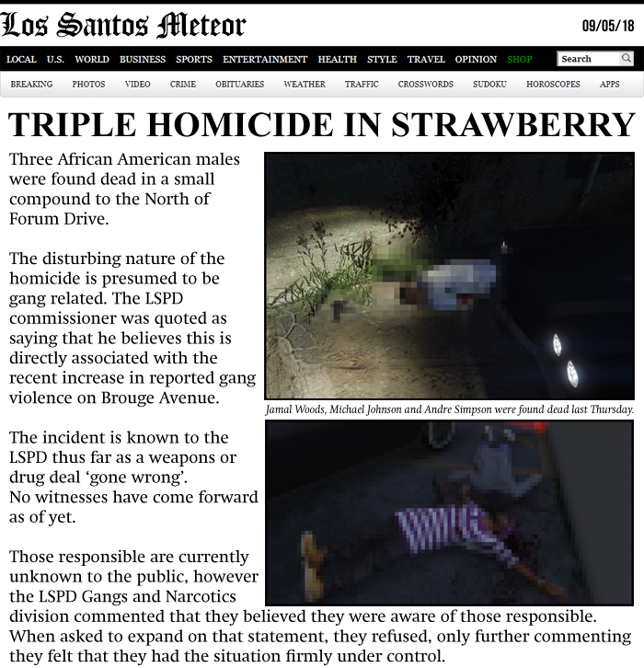Viewport: 644px width, 668px height.
Task: Click the 09/05/18 date in header
Action: 608,26
